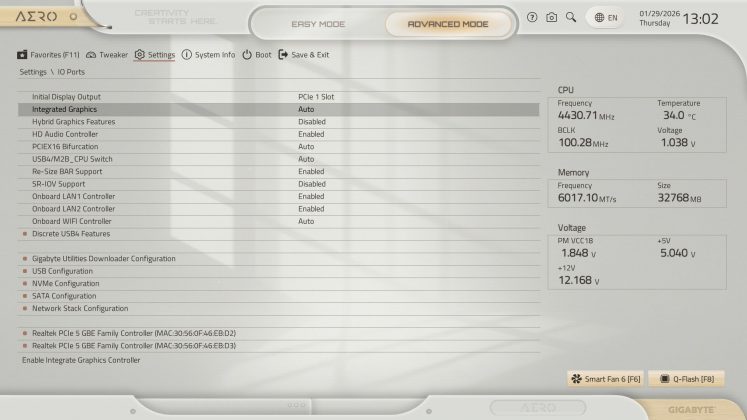Open the search magnifier icon
This screenshot has height=420, width=747.
[x=571, y=18]
